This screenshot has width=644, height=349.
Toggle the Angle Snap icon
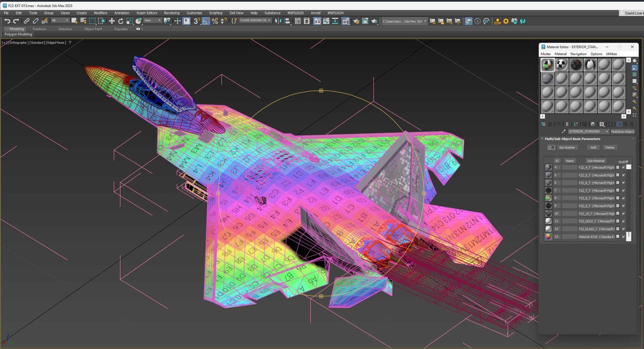coord(206,21)
